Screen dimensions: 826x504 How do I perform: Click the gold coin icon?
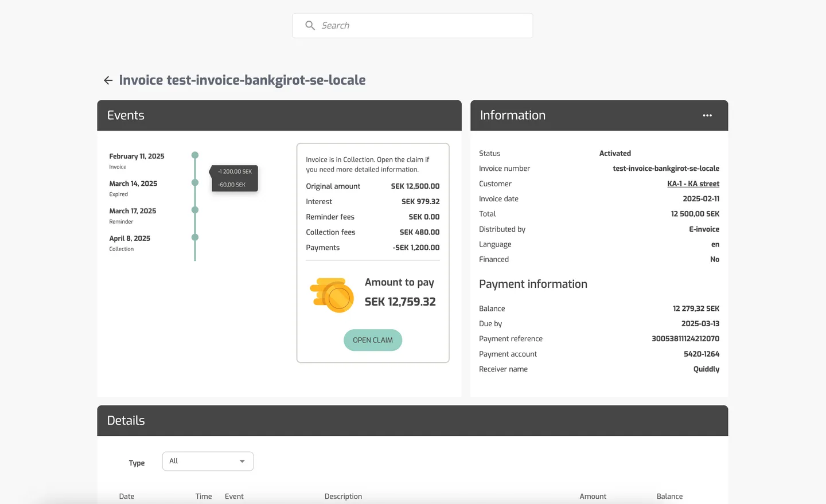point(332,295)
